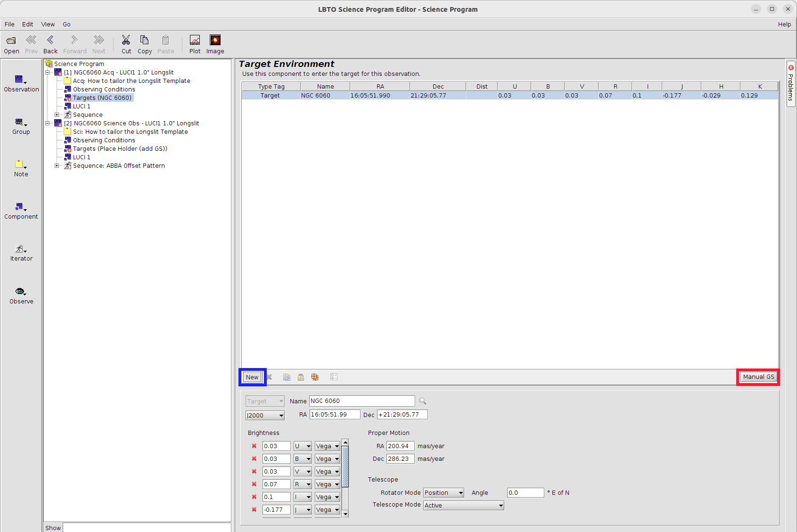
Task: Click the orange crosshair grid icon
Action: click(315, 377)
